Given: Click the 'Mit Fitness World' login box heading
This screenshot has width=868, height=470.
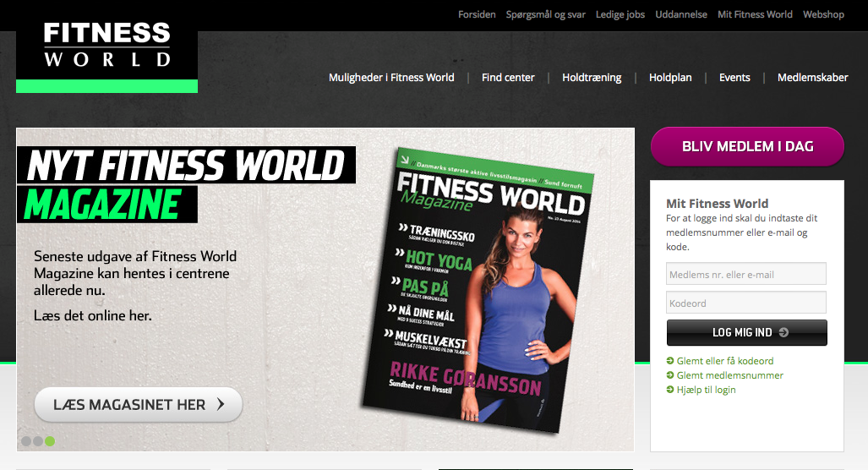Looking at the screenshot, I should (717, 203).
